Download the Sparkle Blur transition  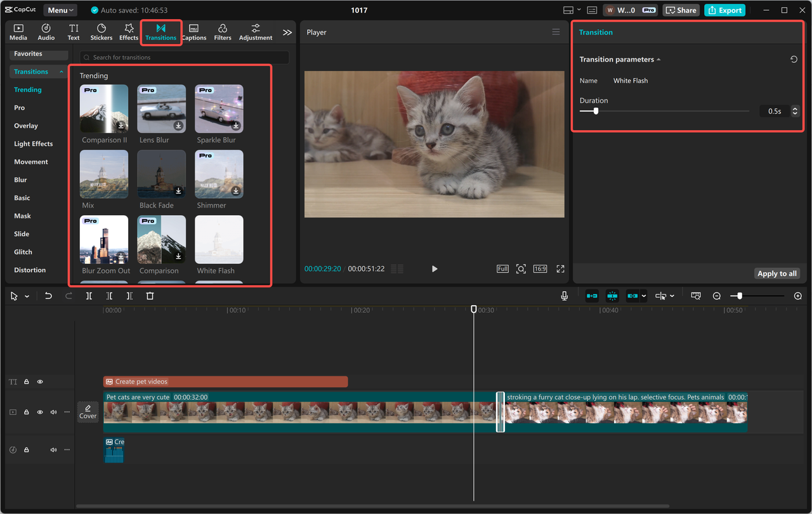tap(236, 126)
